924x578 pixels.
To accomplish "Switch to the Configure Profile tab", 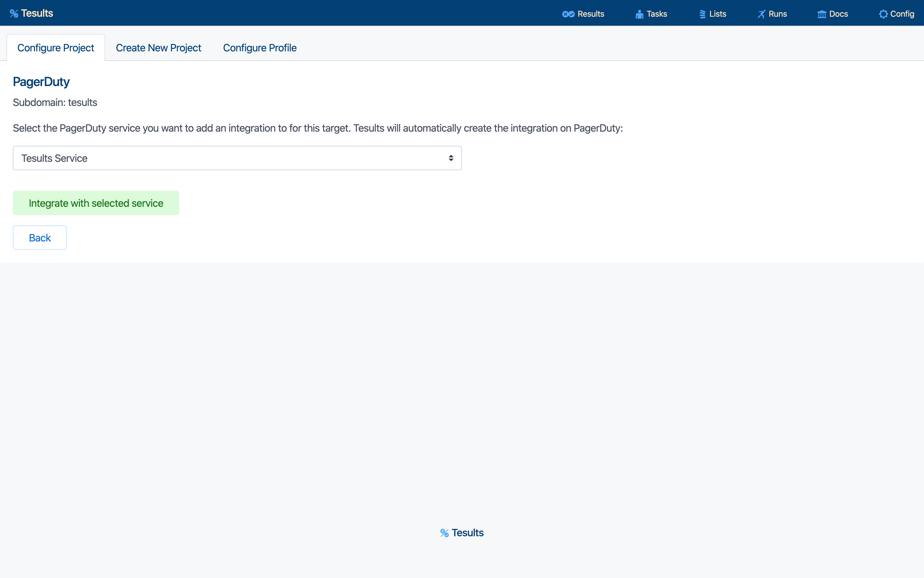I will tap(260, 48).
